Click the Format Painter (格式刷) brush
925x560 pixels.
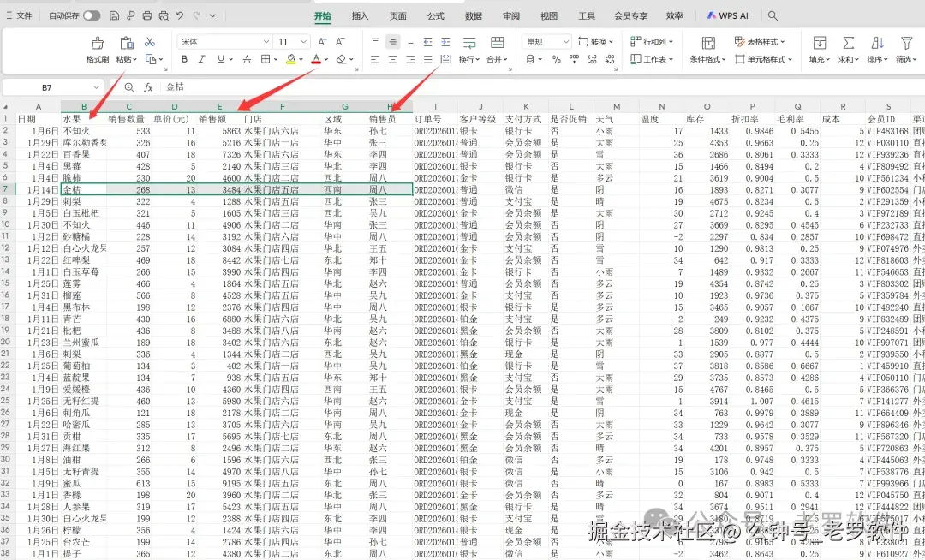[x=98, y=43]
